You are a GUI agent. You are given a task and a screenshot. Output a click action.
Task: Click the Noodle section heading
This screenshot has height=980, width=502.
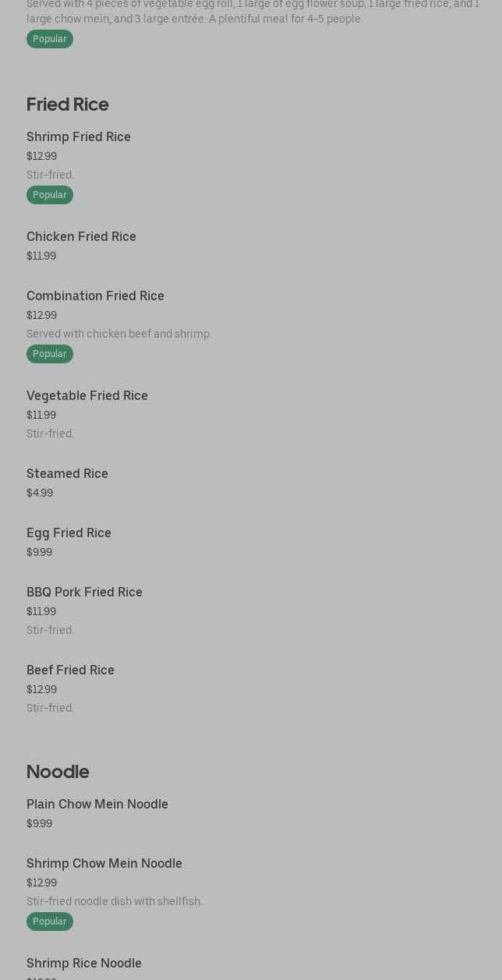[x=58, y=772]
